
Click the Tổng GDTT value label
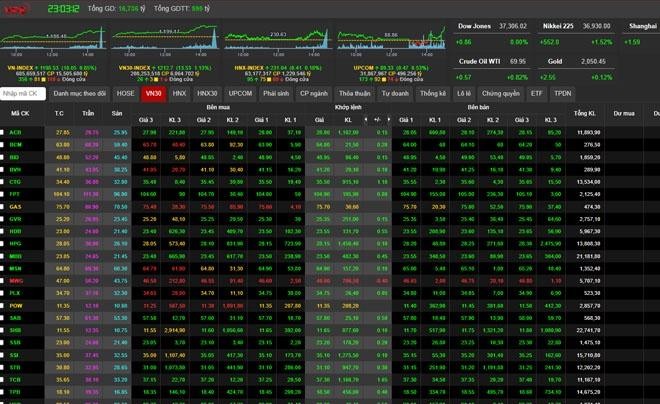pyautogui.click(x=182, y=8)
